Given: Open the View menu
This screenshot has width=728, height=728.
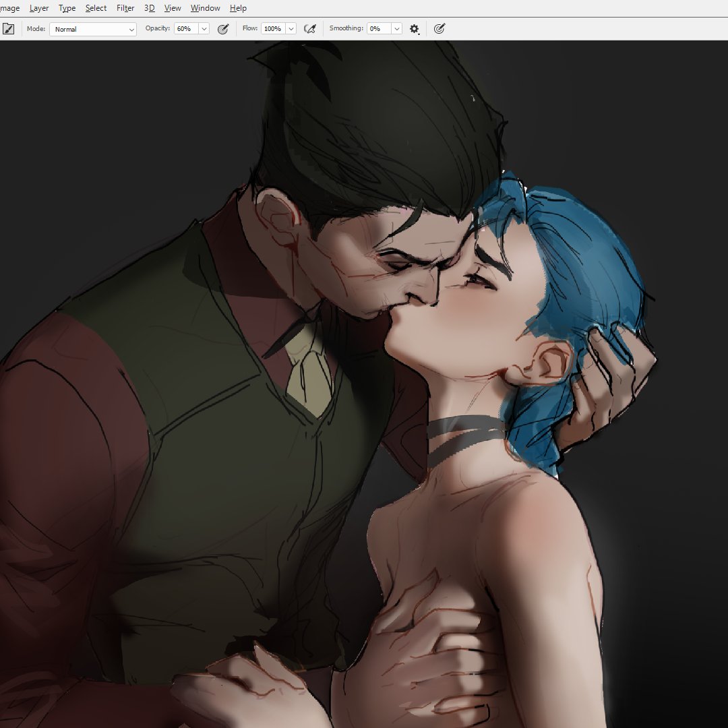Looking at the screenshot, I should [173, 8].
